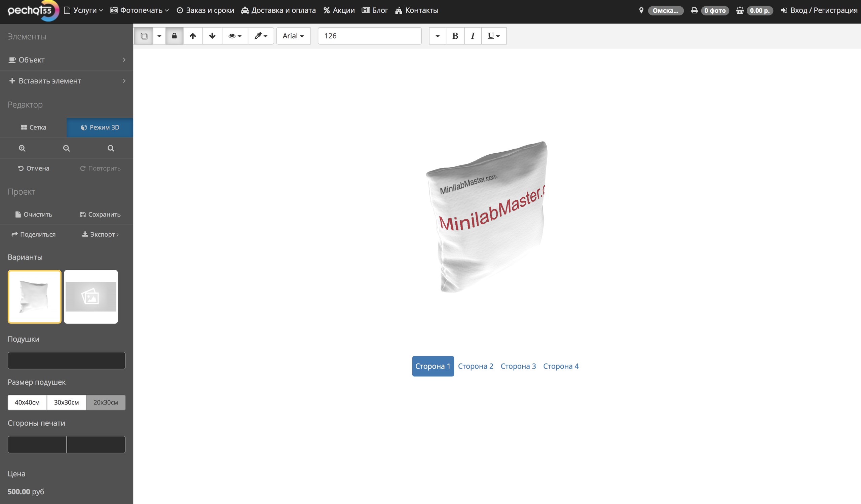Click the map pin location icon
Viewport: 861px width, 504px height.
(641, 10)
